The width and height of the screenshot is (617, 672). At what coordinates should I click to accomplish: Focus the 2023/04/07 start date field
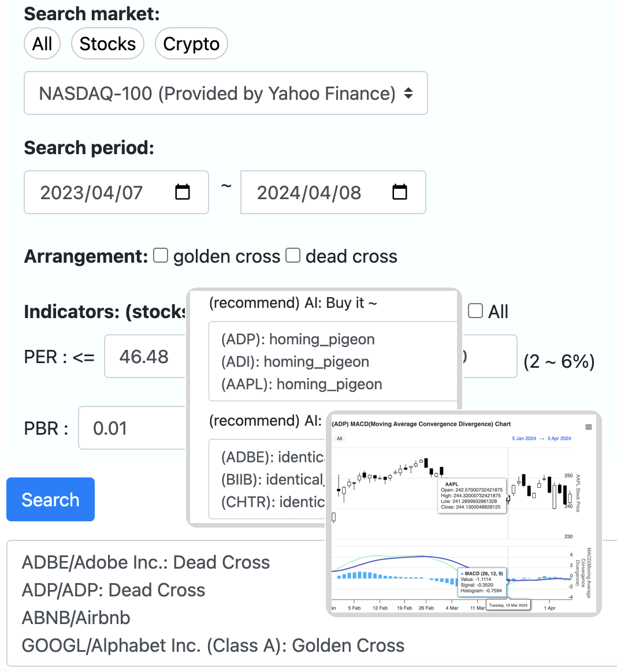[x=116, y=192]
